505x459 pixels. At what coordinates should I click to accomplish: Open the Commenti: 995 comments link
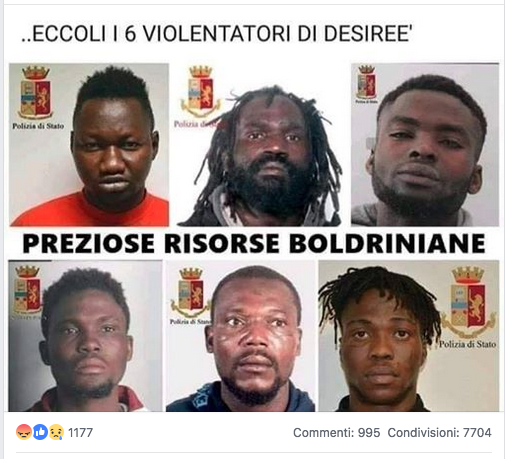(x=336, y=433)
